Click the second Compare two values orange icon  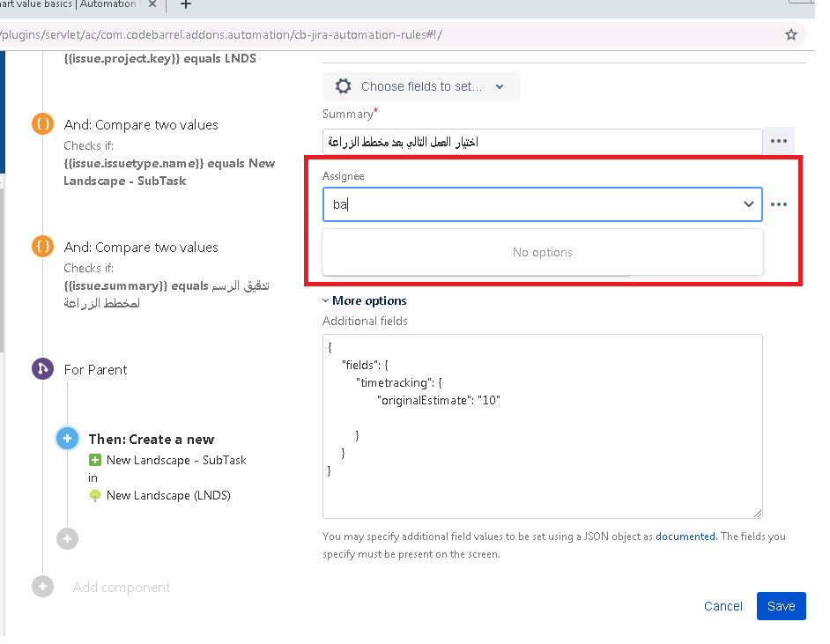[x=43, y=246]
